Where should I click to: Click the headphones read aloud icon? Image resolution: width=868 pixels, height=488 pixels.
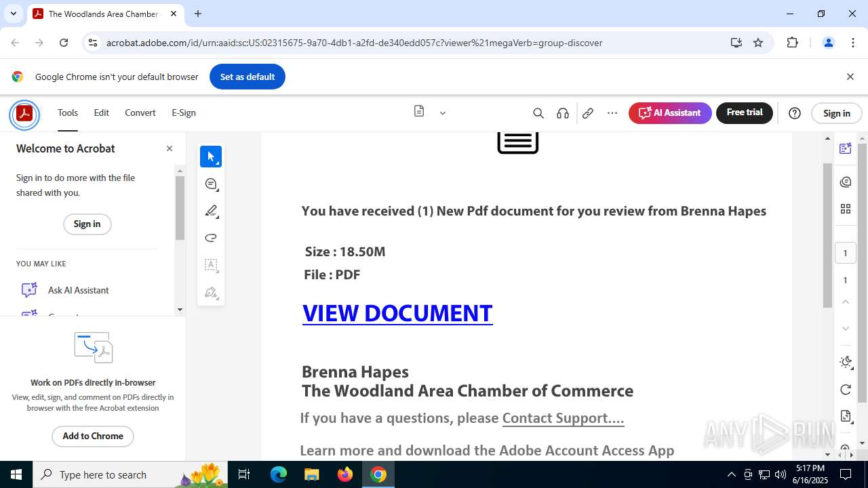pyautogui.click(x=563, y=113)
